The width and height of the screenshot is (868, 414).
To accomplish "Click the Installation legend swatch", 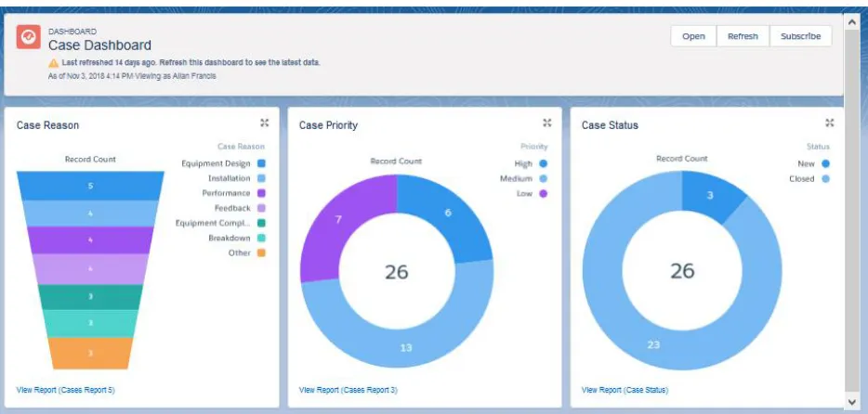I will [x=262, y=178].
